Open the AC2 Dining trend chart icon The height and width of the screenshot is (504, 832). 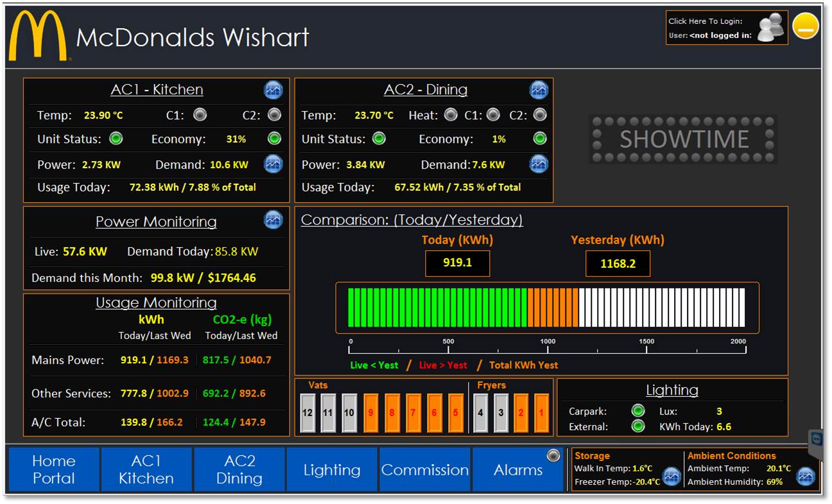click(x=539, y=90)
